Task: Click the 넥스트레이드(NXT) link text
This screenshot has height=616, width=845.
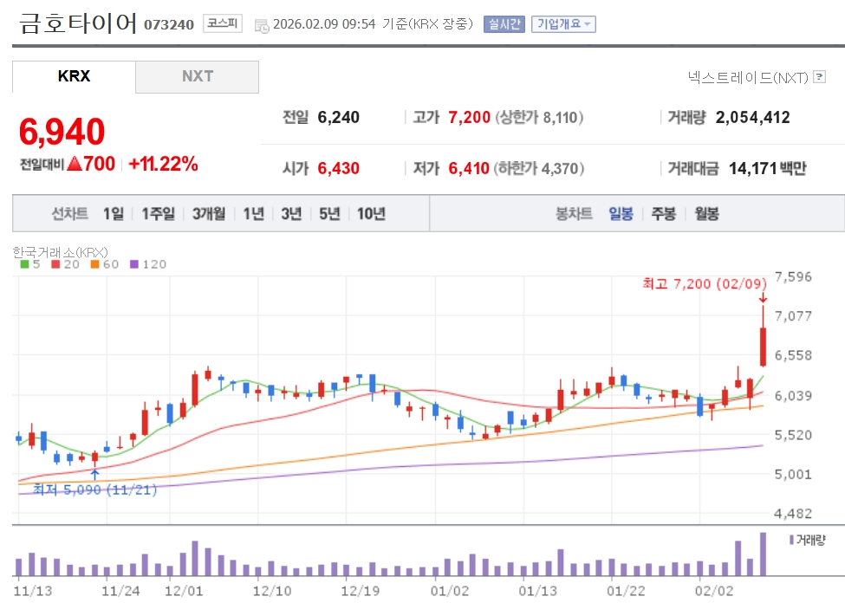Action: coord(747,77)
